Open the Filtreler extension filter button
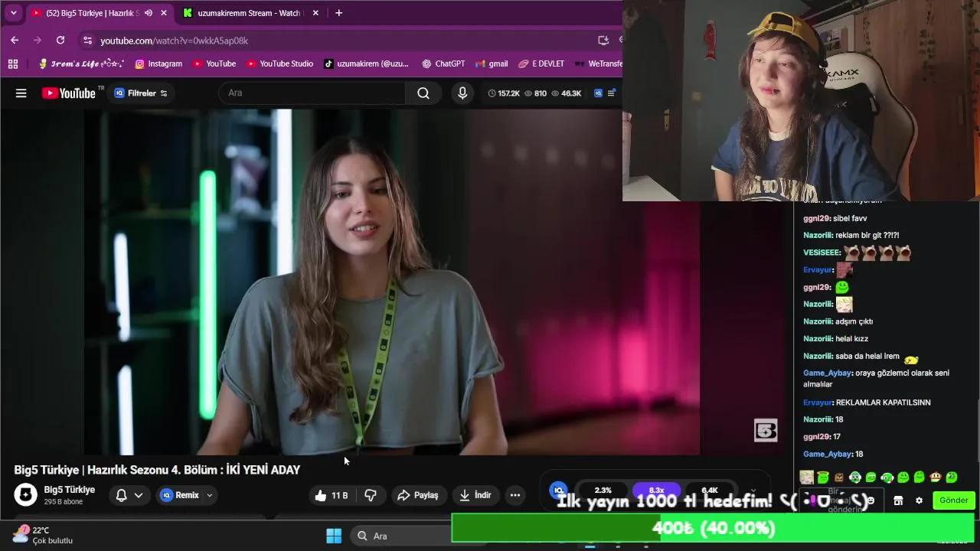This screenshot has height=551, width=980. point(141,93)
